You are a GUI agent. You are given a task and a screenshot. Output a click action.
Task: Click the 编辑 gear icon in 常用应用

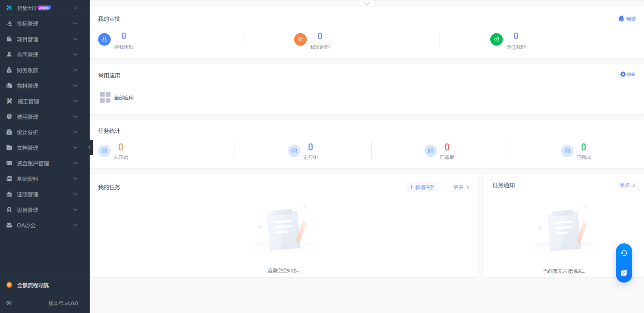623,74
